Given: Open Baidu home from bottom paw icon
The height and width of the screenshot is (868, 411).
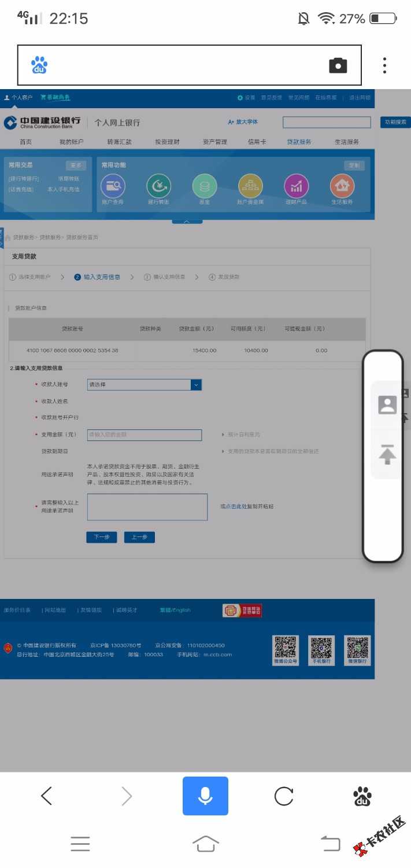Looking at the screenshot, I should coord(362,796).
